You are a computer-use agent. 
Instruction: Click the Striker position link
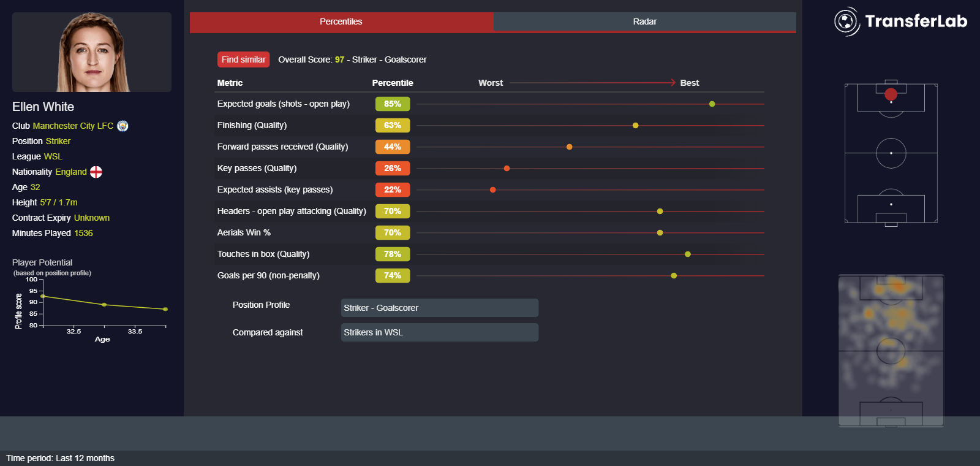point(58,141)
